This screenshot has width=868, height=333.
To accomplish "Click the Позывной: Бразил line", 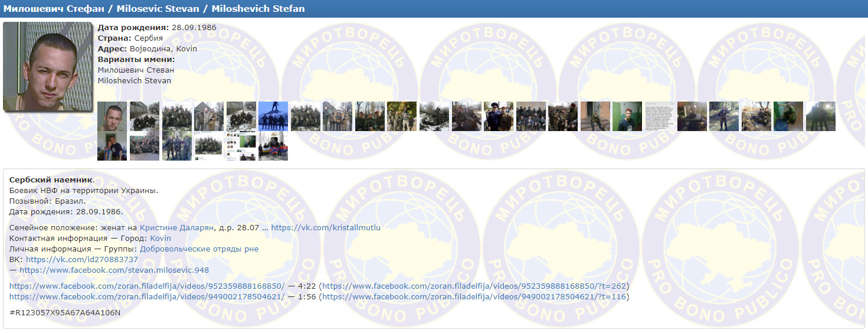I will (48, 201).
